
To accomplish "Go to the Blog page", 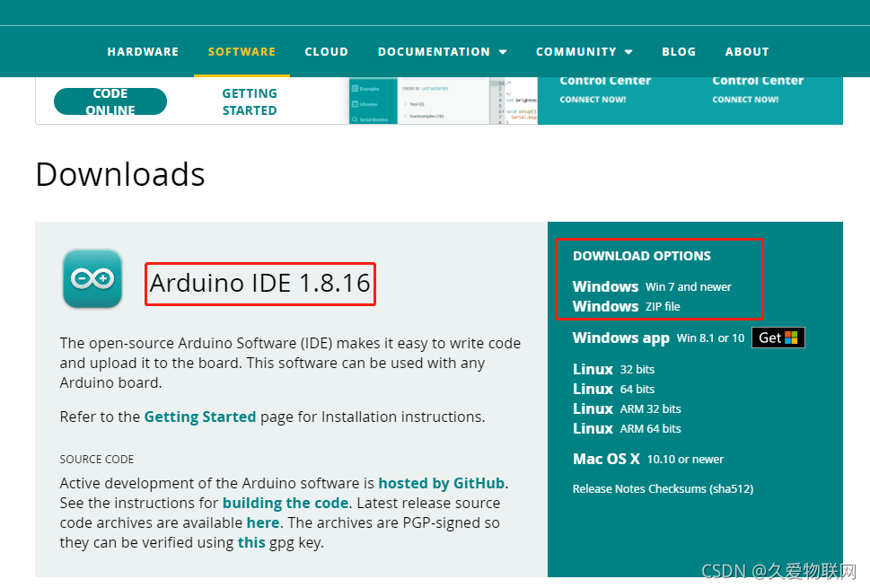I will 679,51.
